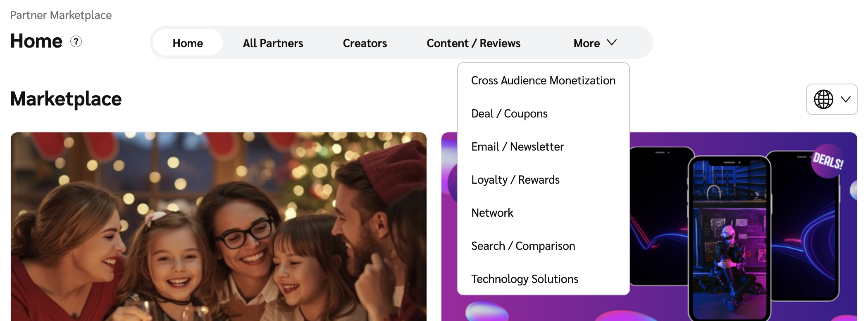The width and height of the screenshot is (868, 321).
Task: Click the help question mark icon
Action: click(76, 41)
